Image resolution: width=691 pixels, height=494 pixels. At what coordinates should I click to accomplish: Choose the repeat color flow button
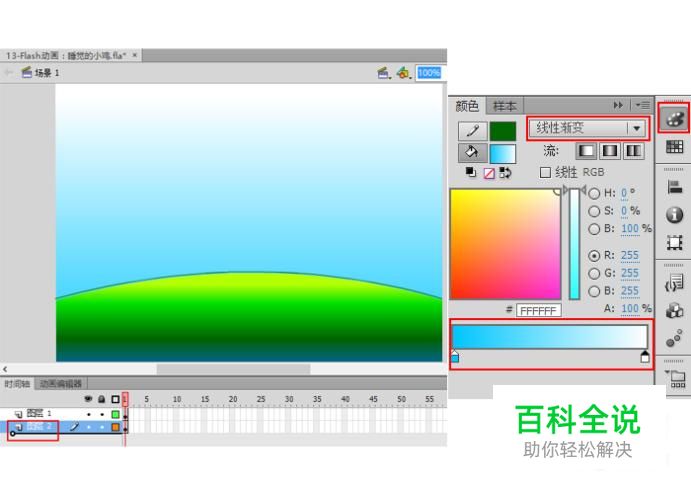[x=633, y=151]
